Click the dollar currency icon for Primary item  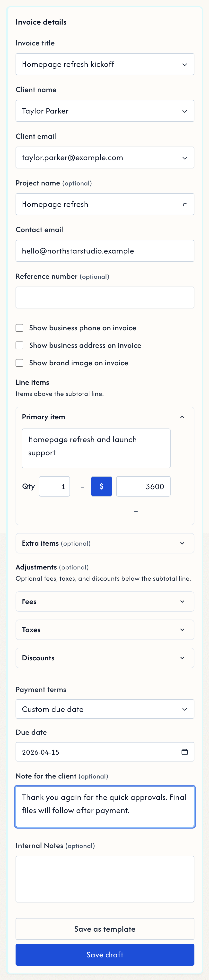pyautogui.click(x=101, y=486)
